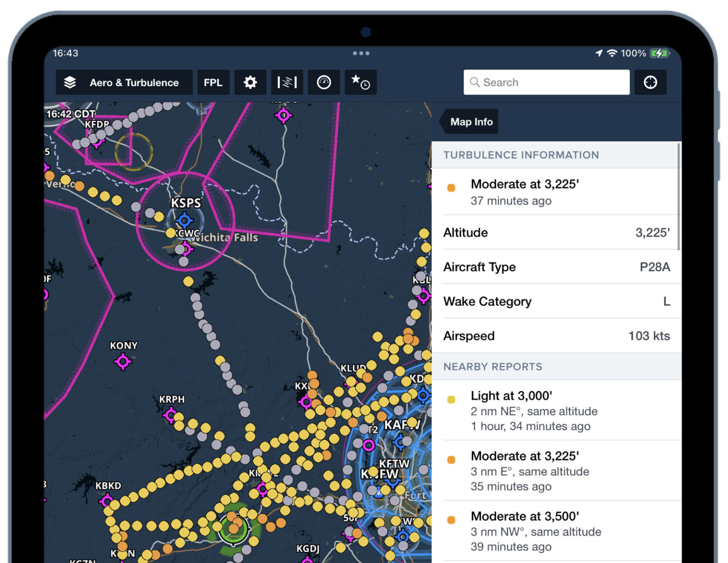Viewport: 728px width, 563px height.
Task: View the Turbulence Information section header
Action: click(x=520, y=155)
